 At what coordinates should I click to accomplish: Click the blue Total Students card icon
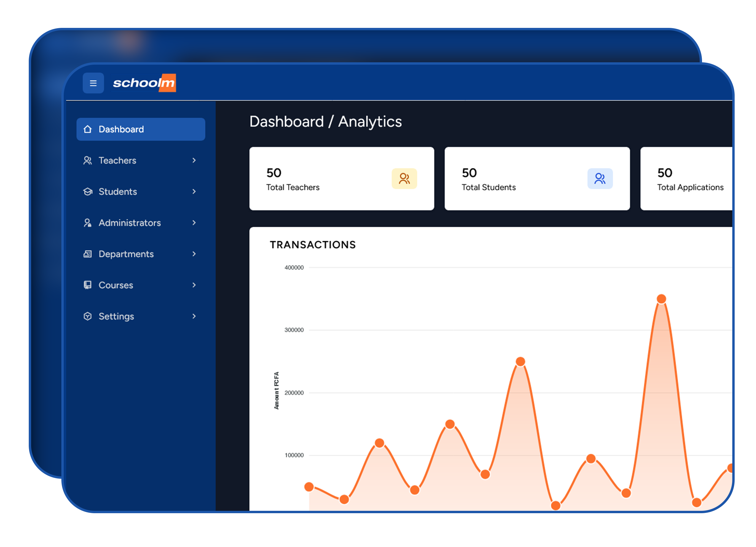click(600, 179)
